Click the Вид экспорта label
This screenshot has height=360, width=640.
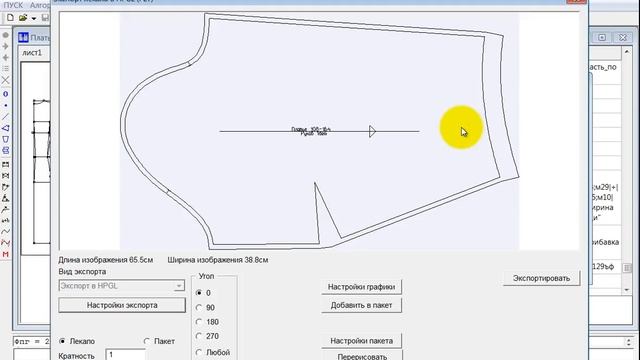pyautogui.click(x=82, y=271)
